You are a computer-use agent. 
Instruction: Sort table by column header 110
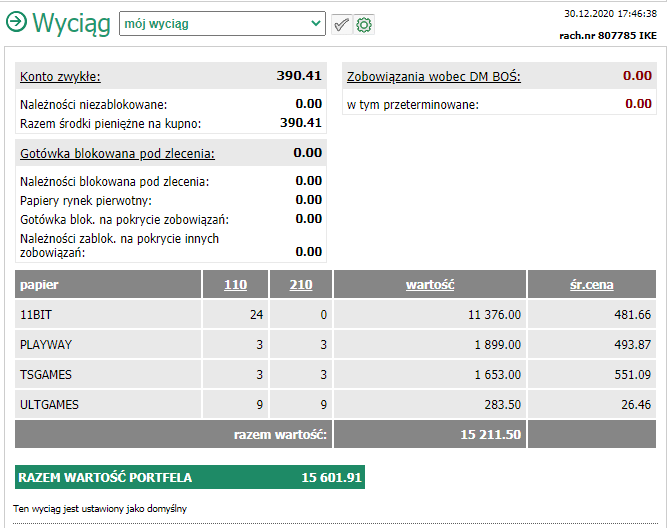(x=236, y=284)
